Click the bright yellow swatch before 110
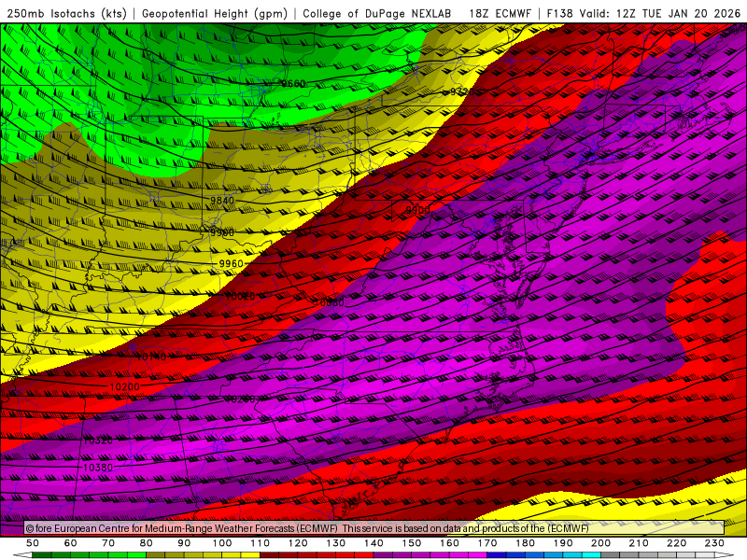747x560 pixels. (250, 555)
